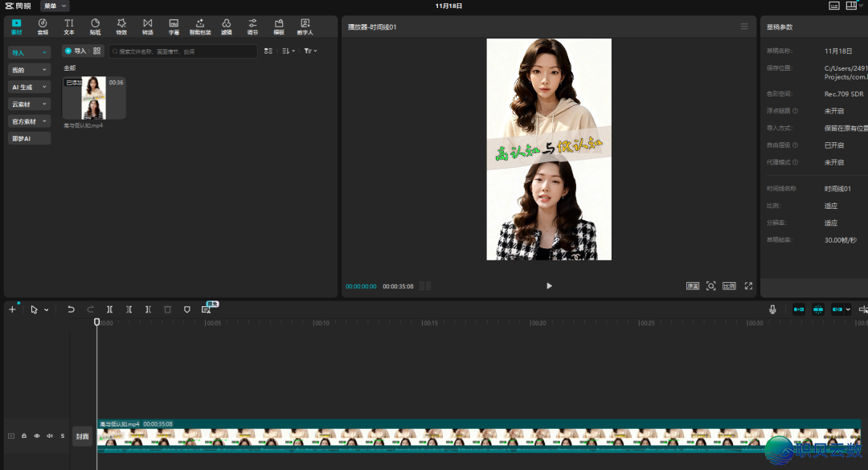
Task: Open the 转场 transitions panel
Action: (147, 27)
